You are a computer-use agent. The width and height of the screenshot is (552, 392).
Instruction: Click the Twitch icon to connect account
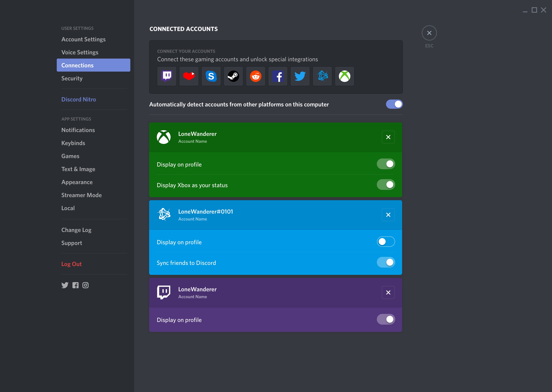click(167, 76)
